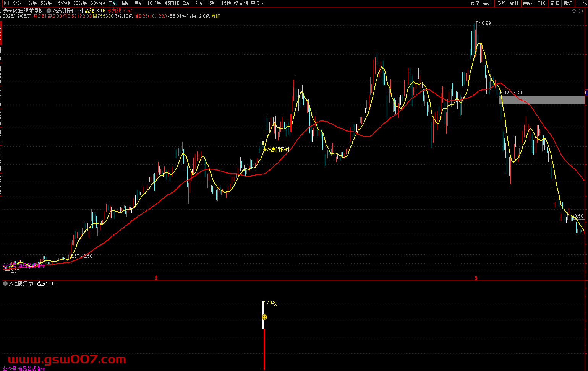The image size is (588, 371).
Task: Open the 双高阴择时F sub-chart dropdown arrow
Action: 5,283
